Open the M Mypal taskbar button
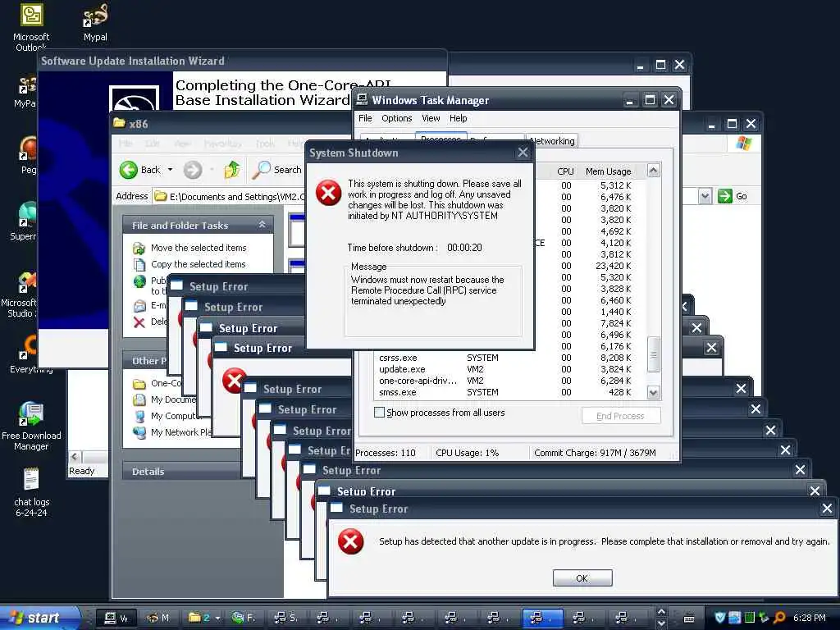Viewport: 840px width, 630px height. (x=158, y=618)
